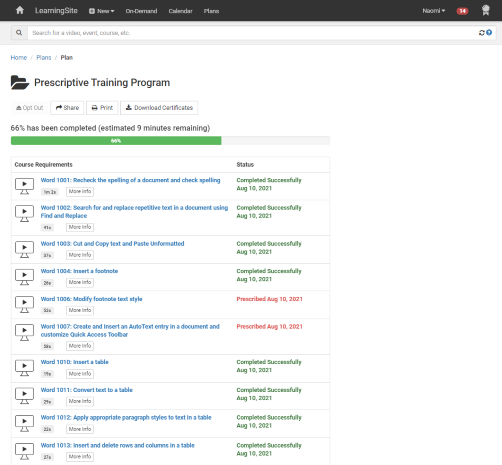
Task: Open the Naomi user dropdown
Action: coord(434,11)
